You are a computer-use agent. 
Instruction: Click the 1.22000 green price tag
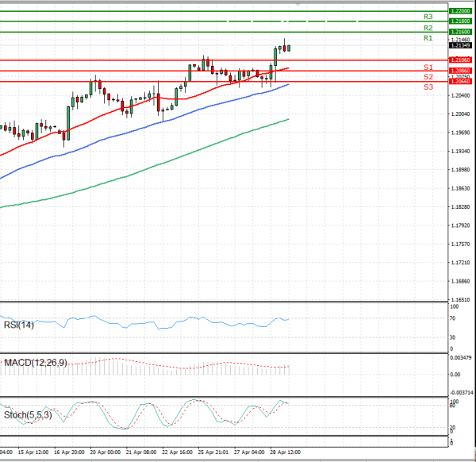459,11
